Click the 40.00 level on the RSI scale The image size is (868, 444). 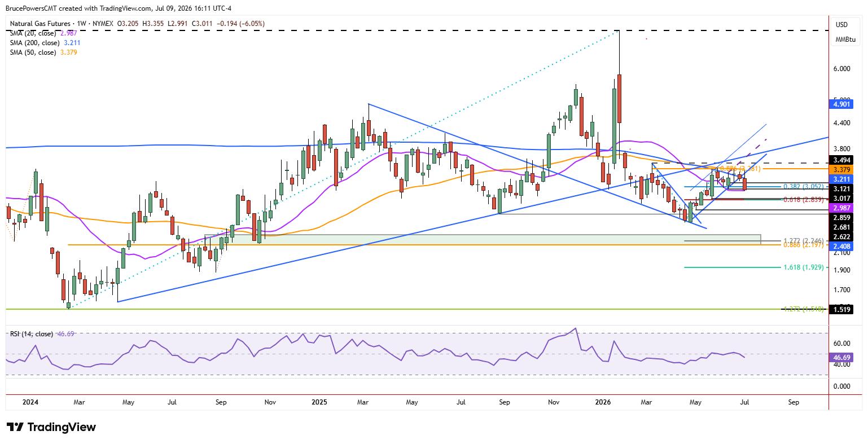pyautogui.click(x=842, y=365)
